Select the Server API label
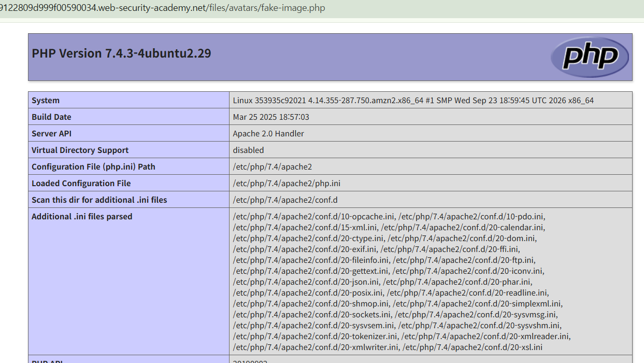Viewport: 644px width, 363px height. [51, 133]
